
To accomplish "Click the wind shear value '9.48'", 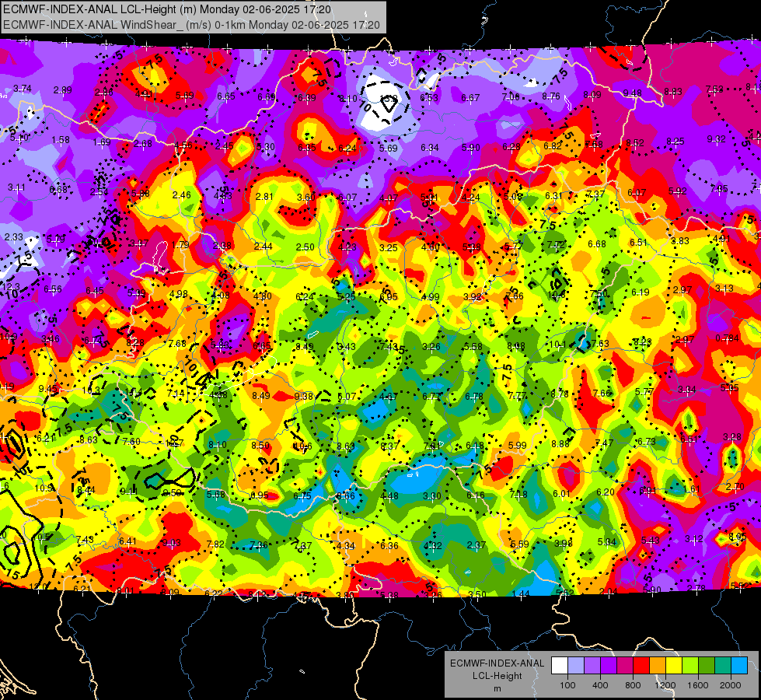I will [x=633, y=93].
